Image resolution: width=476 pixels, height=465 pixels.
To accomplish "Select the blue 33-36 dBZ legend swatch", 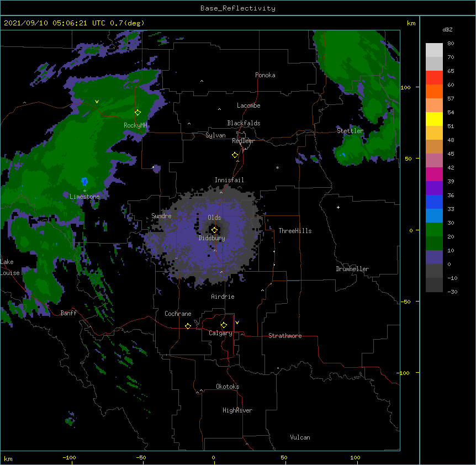I will [x=434, y=202].
